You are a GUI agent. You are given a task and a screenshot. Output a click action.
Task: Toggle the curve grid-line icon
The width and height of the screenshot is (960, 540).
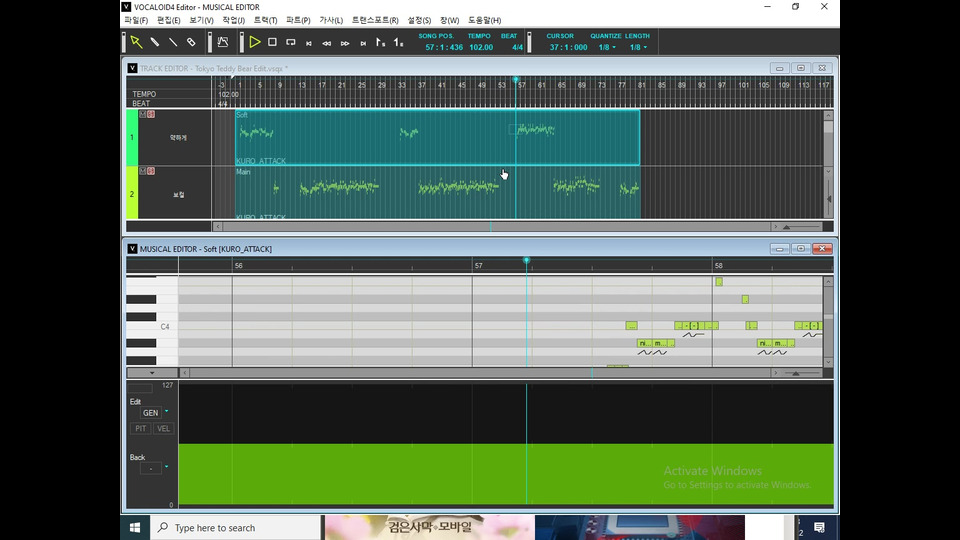click(x=223, y=42)
